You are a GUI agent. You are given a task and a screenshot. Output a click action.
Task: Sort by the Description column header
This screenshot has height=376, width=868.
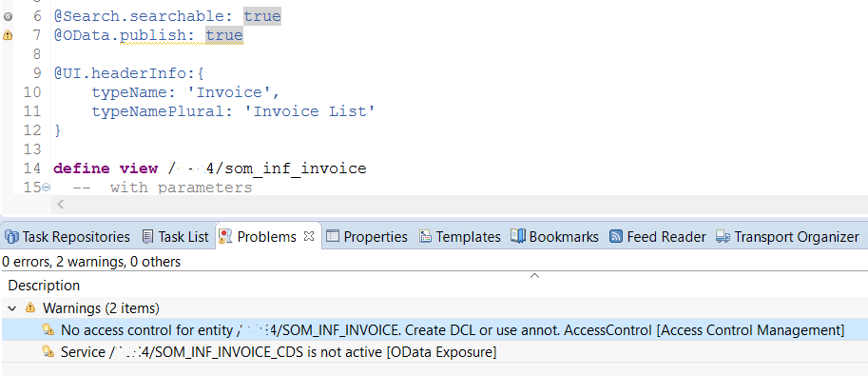click(44, 286)
